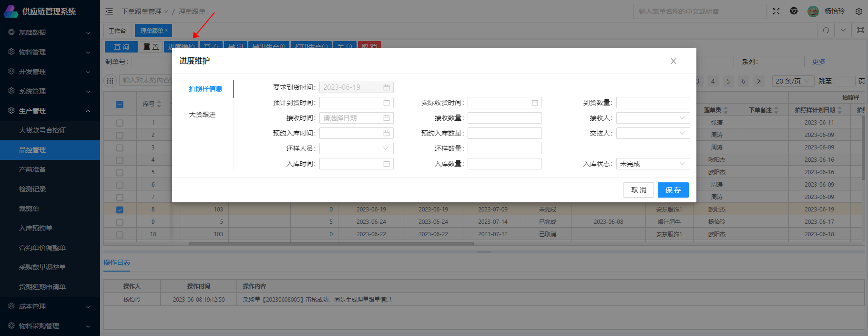Collapse the sidebar with the hamburger icon
The image size is (868, 336).
(109, 11)
